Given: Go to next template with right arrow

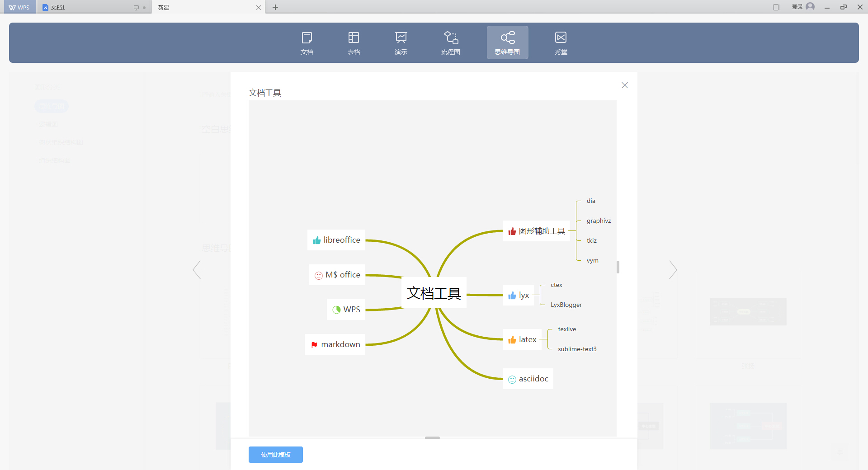Looking at the screenshot, I should 673,270.
